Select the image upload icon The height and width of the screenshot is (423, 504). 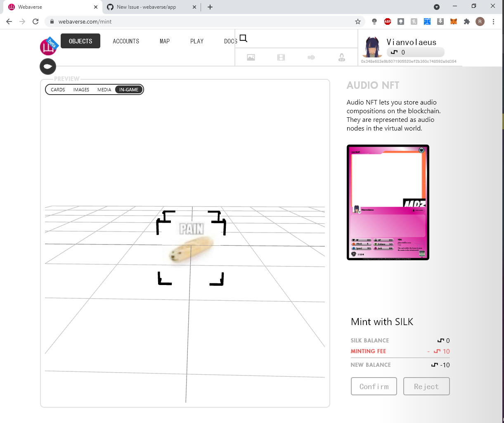251,57
